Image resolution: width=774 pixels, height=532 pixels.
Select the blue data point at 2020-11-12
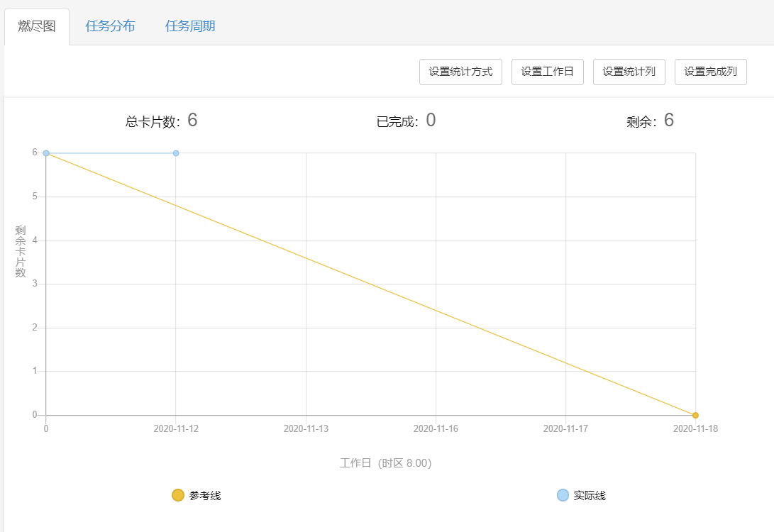point(176,153)
